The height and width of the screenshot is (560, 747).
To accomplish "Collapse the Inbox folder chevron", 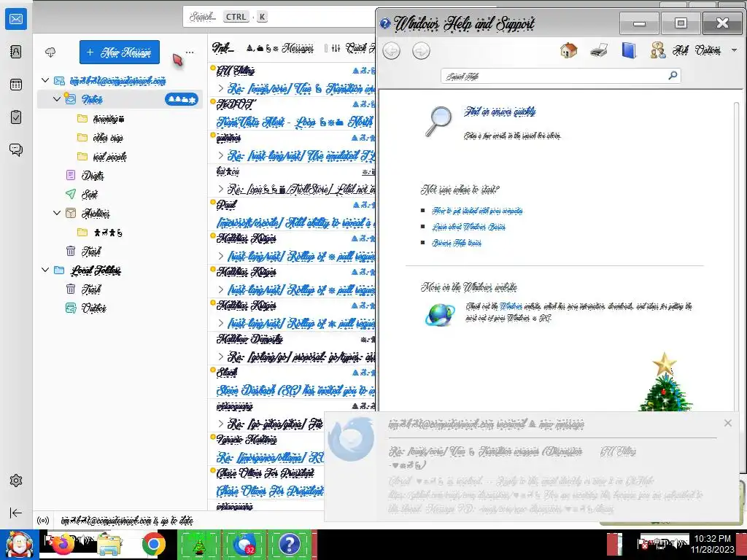I will (x=57, y=99).
